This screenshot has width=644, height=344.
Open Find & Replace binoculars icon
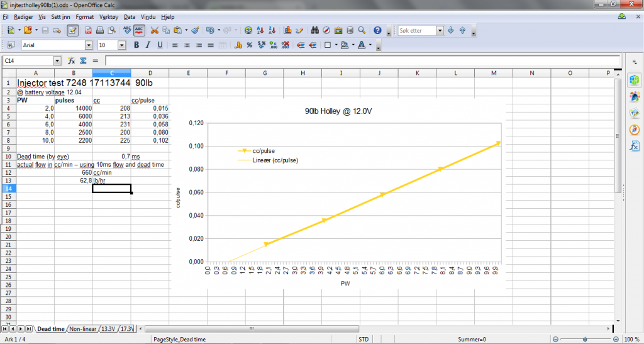(316, 30)
